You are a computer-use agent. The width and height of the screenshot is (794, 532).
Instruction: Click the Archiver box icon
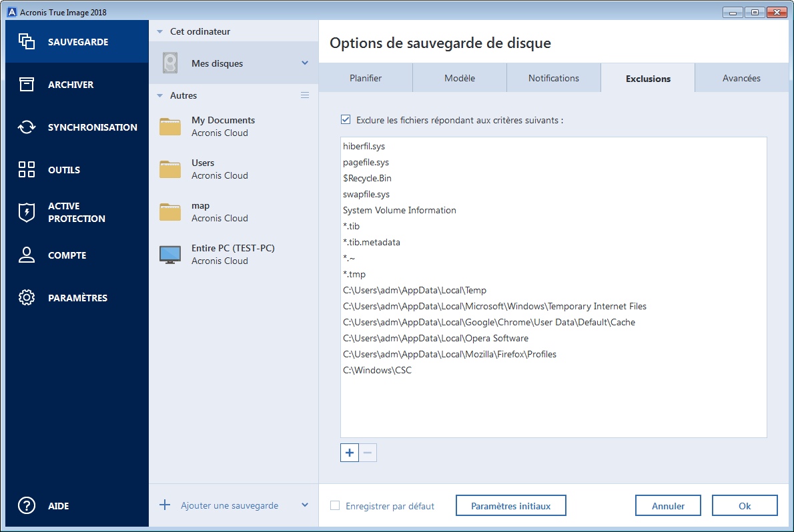click(x=26, y=84)
